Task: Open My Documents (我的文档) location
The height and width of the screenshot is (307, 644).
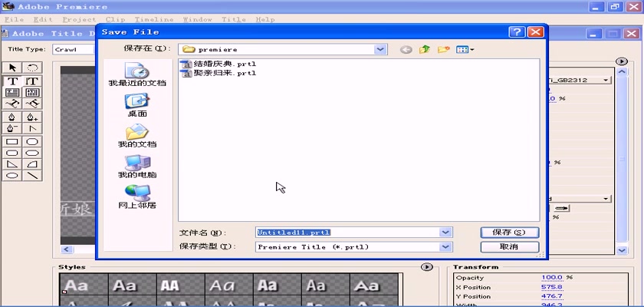Action: (137, 136)
